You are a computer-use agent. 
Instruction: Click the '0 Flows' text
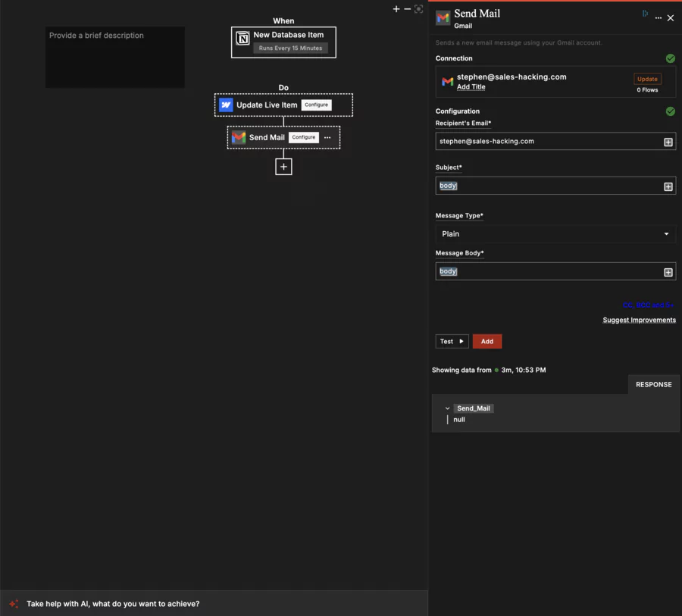click(x=647, y=90)
